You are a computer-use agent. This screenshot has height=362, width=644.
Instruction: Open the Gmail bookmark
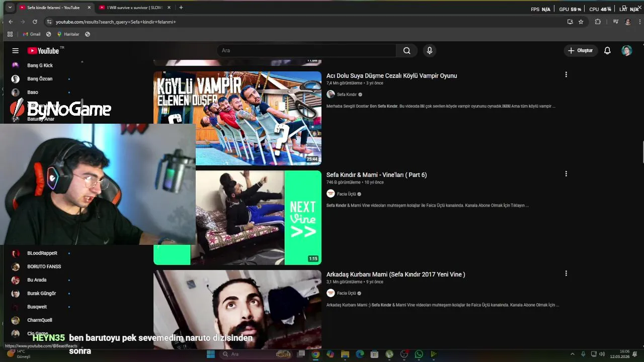click(x=32, y=34)
